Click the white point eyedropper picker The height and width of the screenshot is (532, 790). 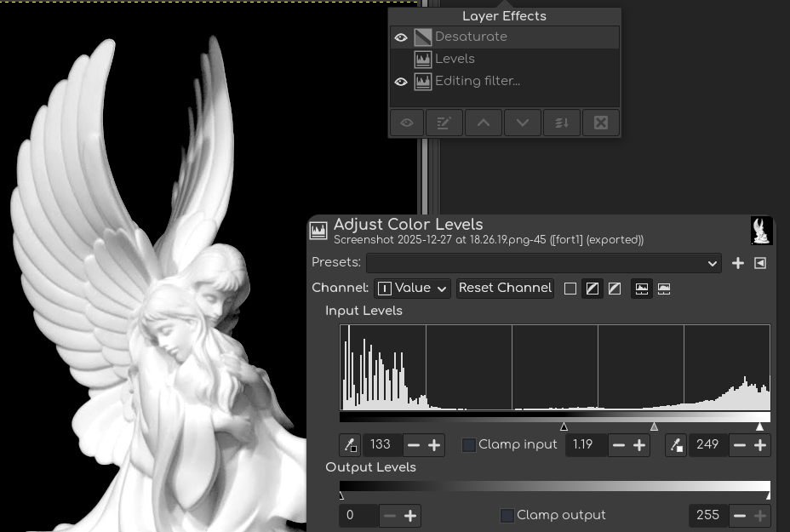[x=676, y=445]
